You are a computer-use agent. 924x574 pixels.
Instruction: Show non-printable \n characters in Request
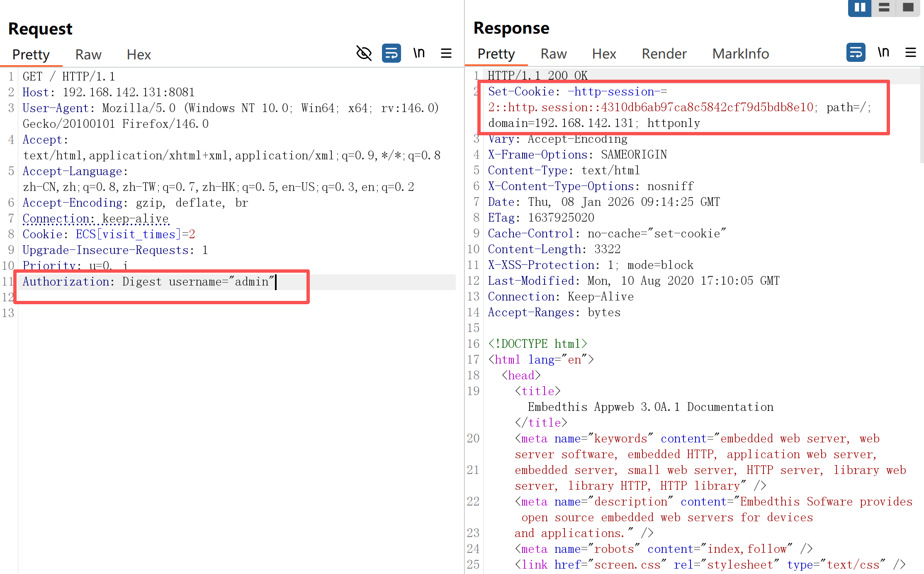click(419, 53)
